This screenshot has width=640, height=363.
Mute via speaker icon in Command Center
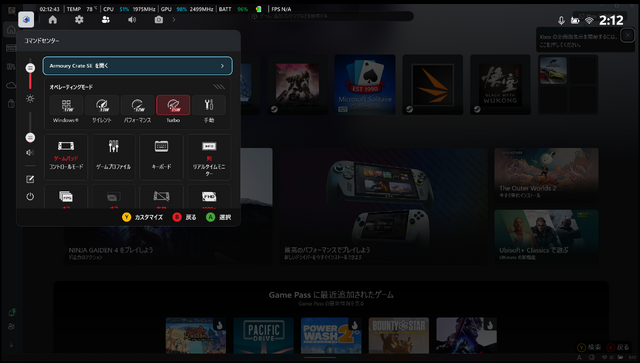[30, 152]
